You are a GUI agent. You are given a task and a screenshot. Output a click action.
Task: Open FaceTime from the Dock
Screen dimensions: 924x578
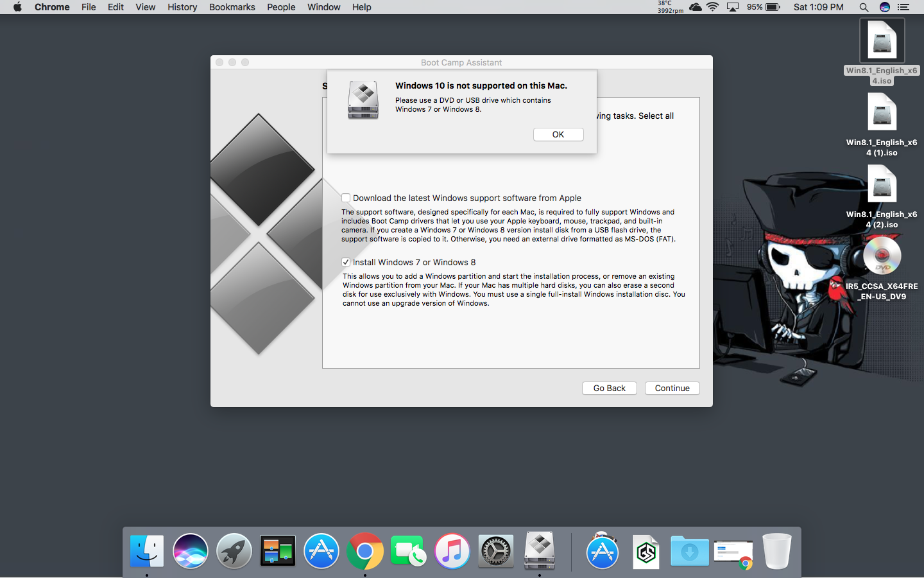coord(409,551)
